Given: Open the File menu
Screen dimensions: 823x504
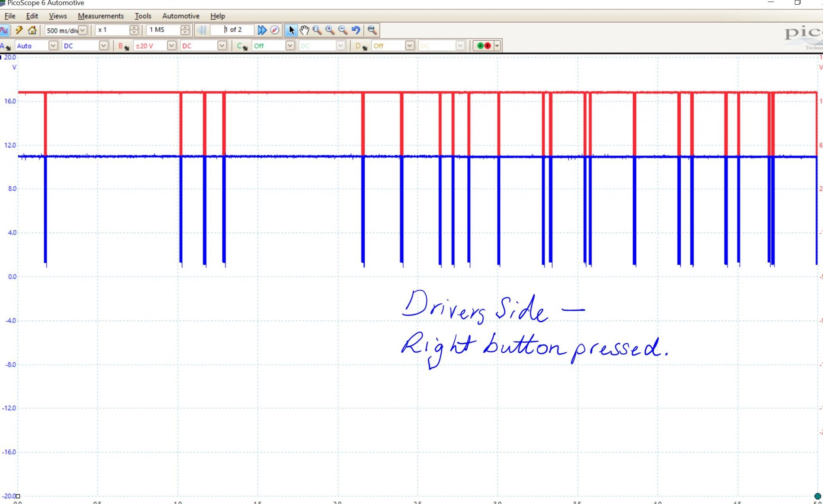Looking at the screenshot, I should (x=10, y=16).
